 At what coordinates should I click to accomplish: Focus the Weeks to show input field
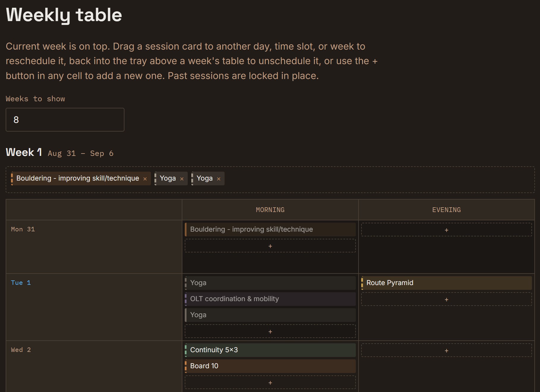point(65,120)
